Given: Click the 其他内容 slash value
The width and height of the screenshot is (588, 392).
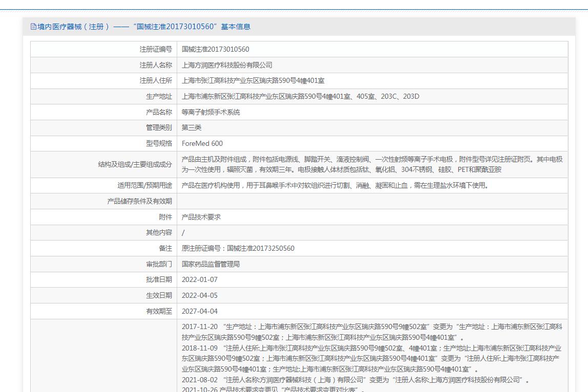Looking at the screenshot, I should [183, 232].
